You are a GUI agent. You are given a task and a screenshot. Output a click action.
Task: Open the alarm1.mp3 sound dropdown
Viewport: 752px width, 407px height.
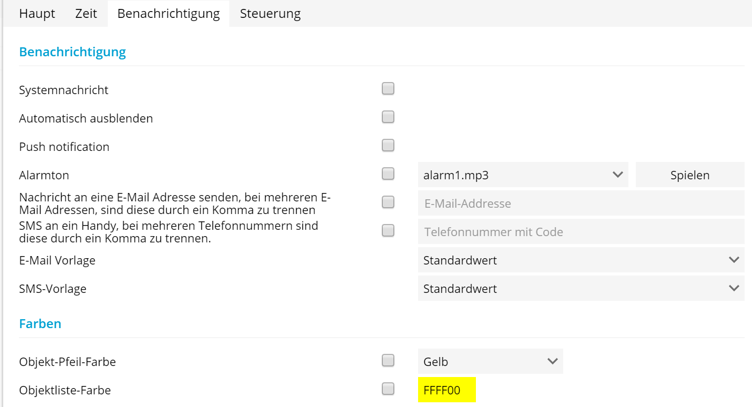pyautogui.click(x=522, y=175)
